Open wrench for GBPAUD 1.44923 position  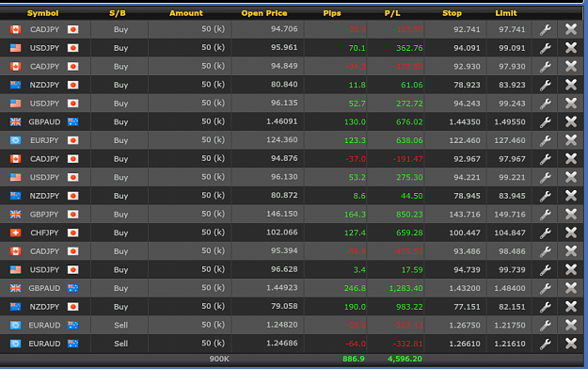point(546,288)
